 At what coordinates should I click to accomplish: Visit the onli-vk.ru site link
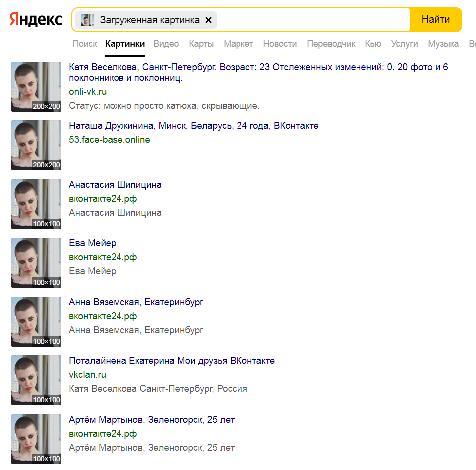tap(88, 92)
